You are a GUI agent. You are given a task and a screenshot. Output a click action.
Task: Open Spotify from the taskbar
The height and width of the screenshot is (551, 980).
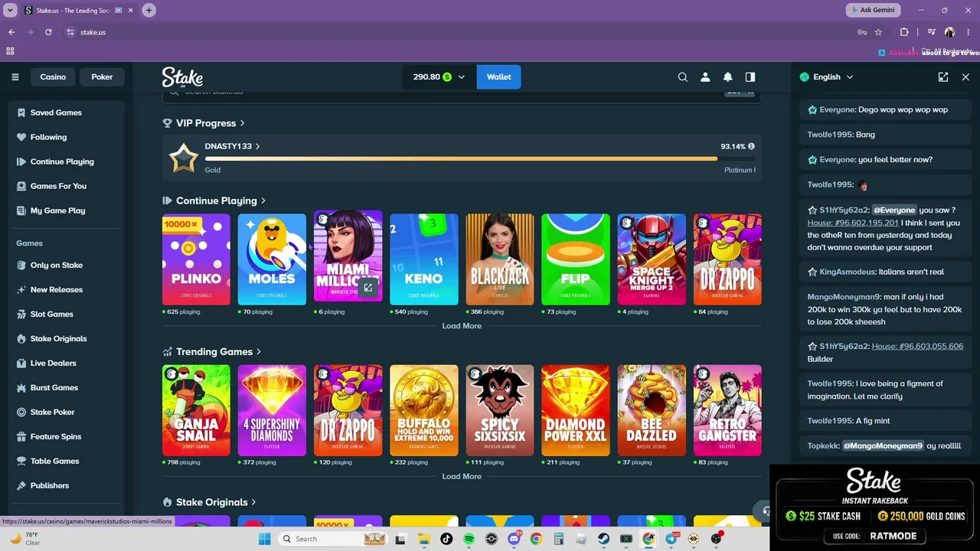click(x=469, y=539)
